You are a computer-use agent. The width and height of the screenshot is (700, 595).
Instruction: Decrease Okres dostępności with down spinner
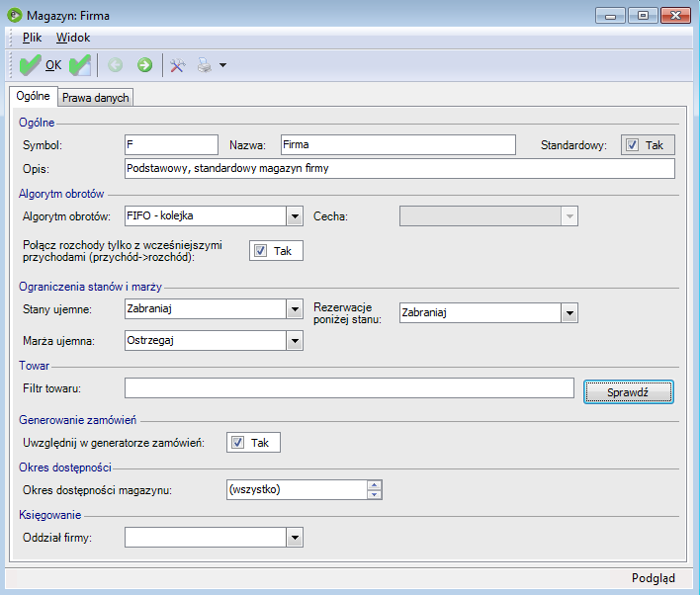[x=374, y=494]
